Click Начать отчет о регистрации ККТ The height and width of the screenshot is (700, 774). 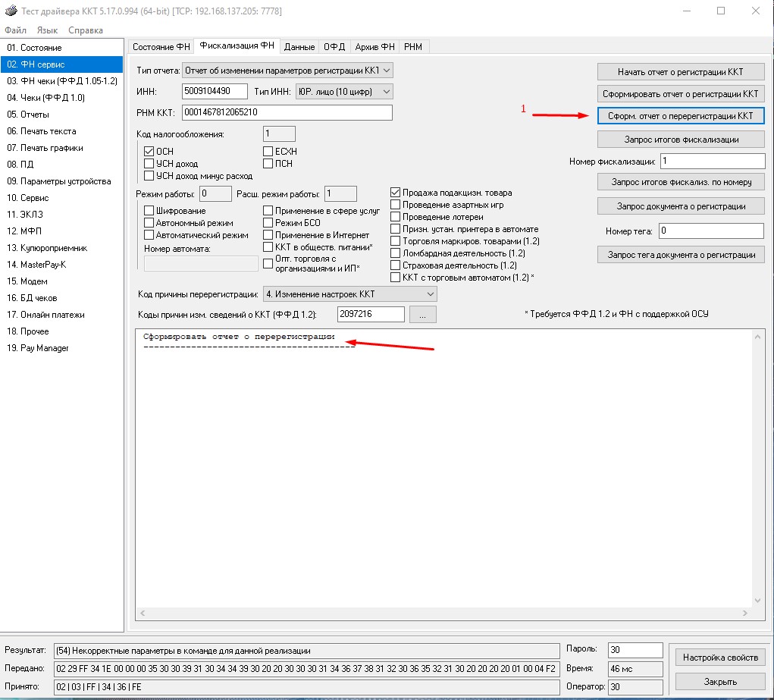click(x=681, y=72)
